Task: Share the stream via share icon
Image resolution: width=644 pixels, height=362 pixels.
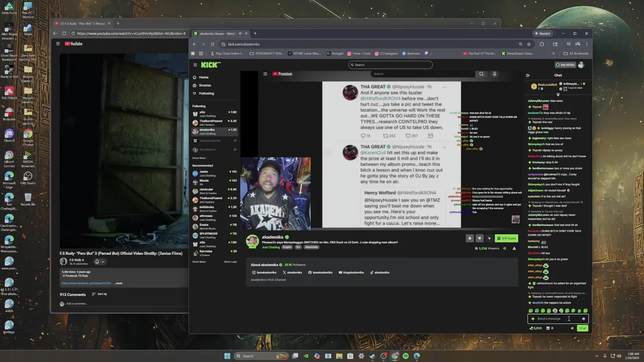Action: [x=505, y=248]
